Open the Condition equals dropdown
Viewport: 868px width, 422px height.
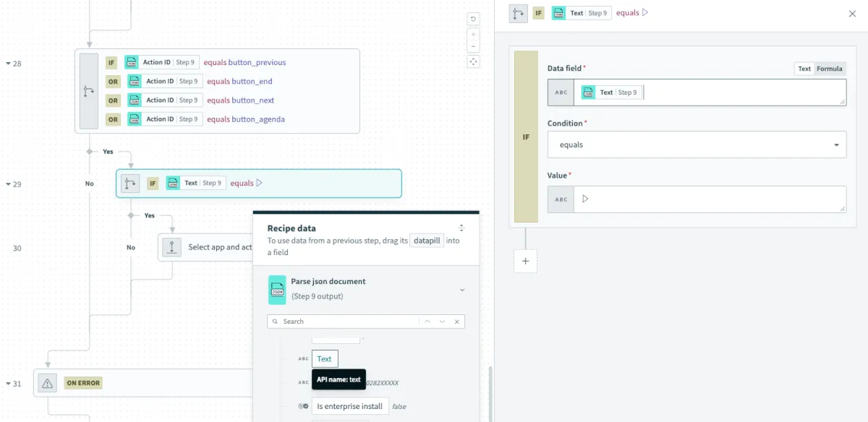tap(697, 145)
